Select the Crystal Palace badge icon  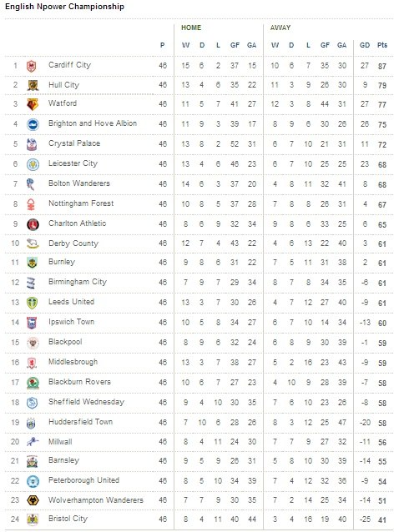(32, 144)
